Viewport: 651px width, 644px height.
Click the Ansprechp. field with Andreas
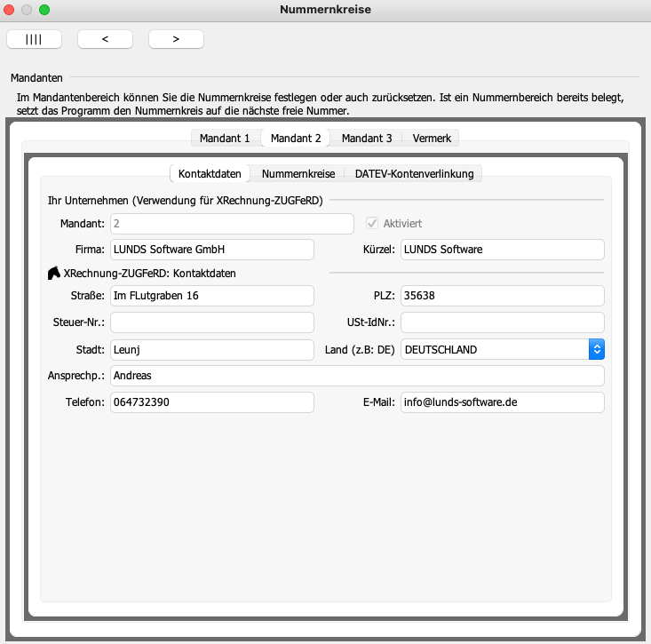click(x=357, y=376)
